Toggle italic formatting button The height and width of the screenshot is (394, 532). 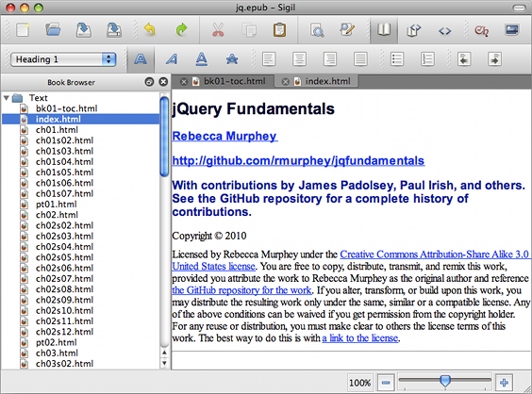172,59
